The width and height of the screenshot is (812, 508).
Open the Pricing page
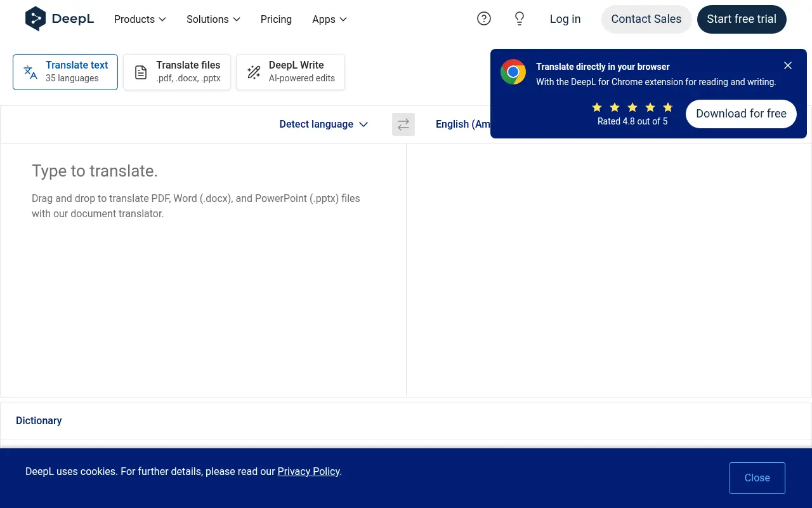276,19
